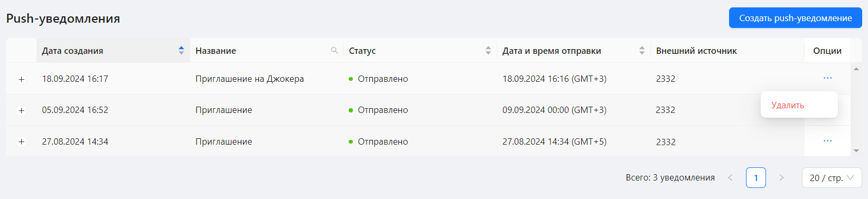
Task: Click the table scrollbar down arrow
Action: [856, 151]
